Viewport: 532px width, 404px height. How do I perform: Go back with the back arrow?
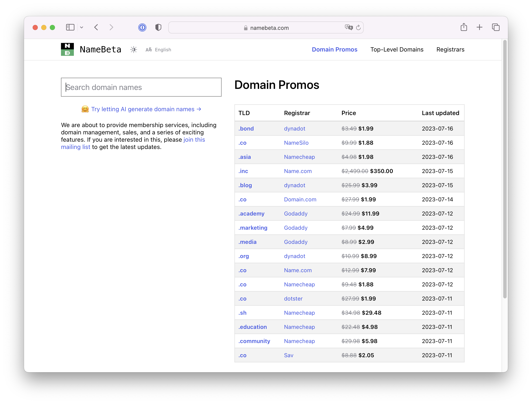[x=96, y=27]
